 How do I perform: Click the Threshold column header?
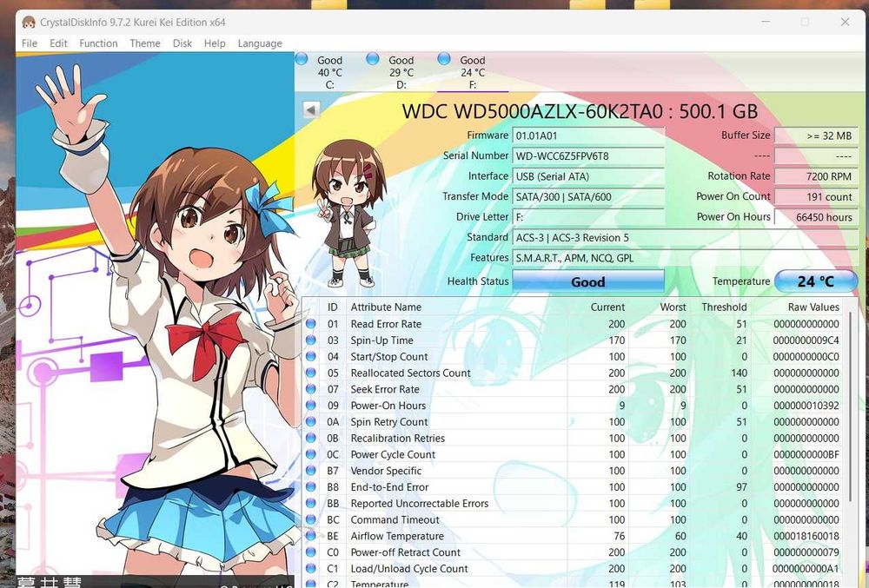pyautogui.click(x=724, y=307)
